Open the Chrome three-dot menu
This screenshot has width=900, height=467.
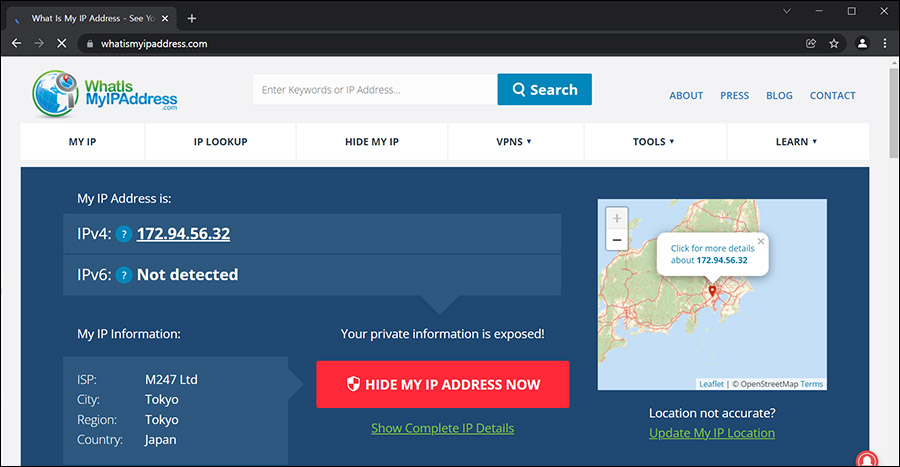(885, 44)
